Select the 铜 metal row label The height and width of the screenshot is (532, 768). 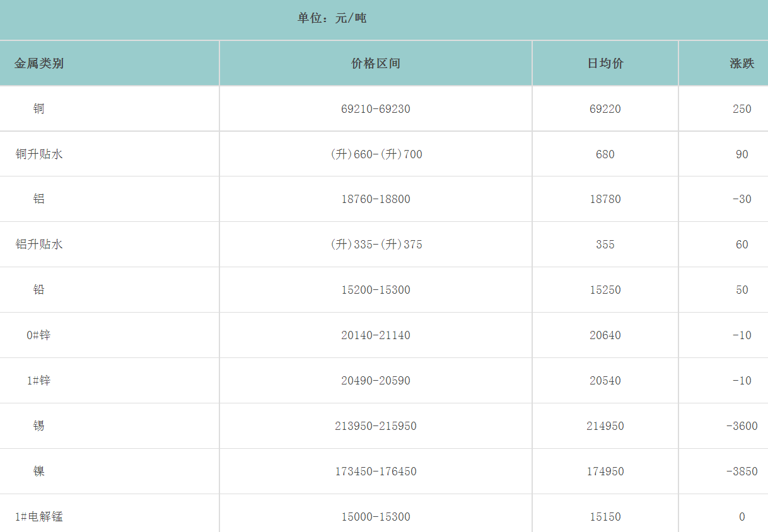39,109
